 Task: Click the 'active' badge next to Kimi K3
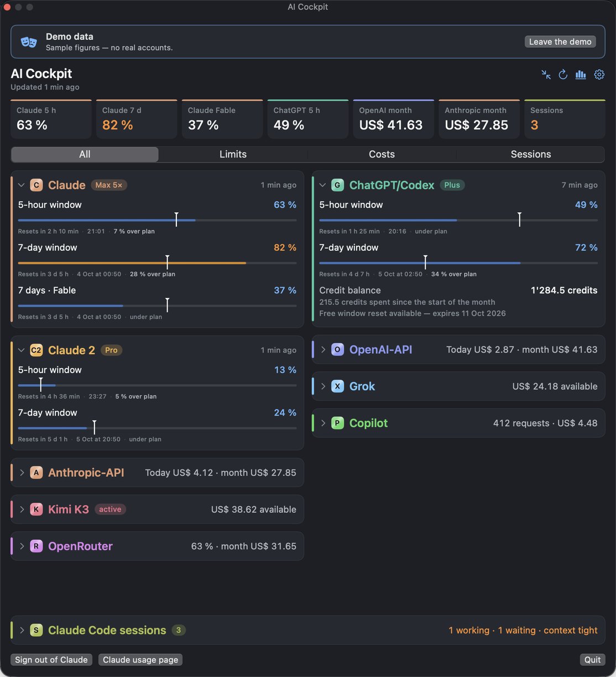(110, 510)
